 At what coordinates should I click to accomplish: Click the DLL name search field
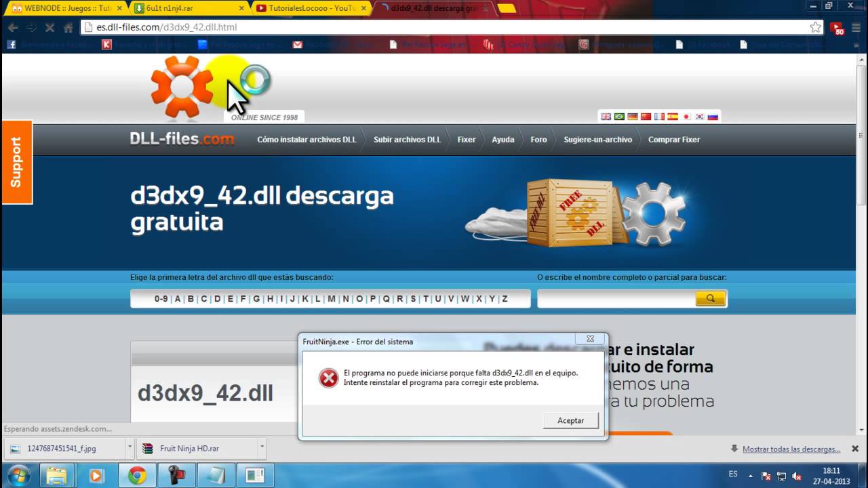coord(616,298)
